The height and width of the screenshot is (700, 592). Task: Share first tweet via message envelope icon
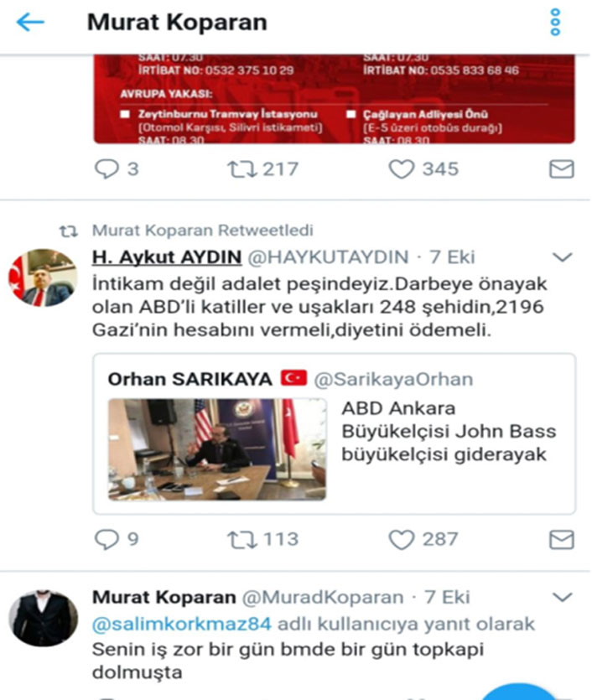[561, 169]
